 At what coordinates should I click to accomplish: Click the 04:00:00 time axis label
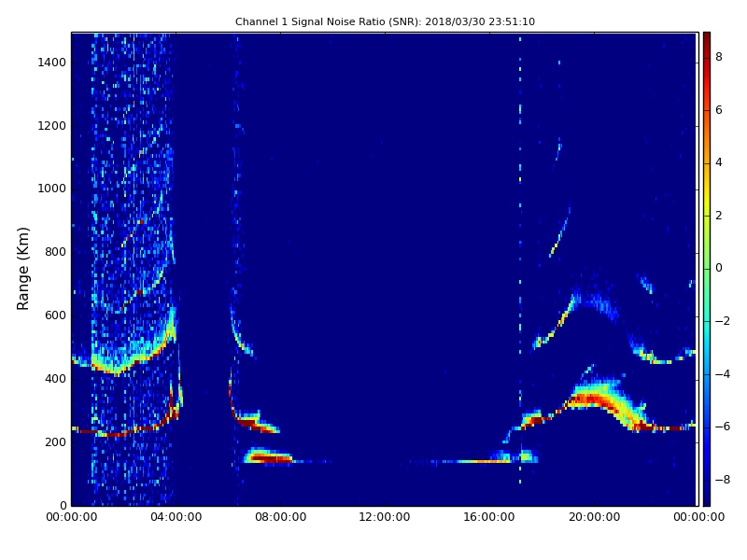[x=176, y=517]
